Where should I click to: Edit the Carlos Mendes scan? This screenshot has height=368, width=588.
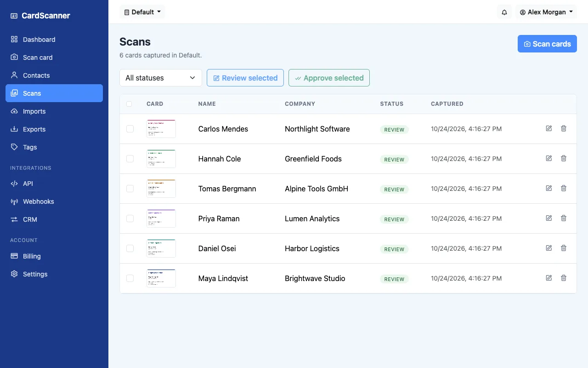pos(548,128)
